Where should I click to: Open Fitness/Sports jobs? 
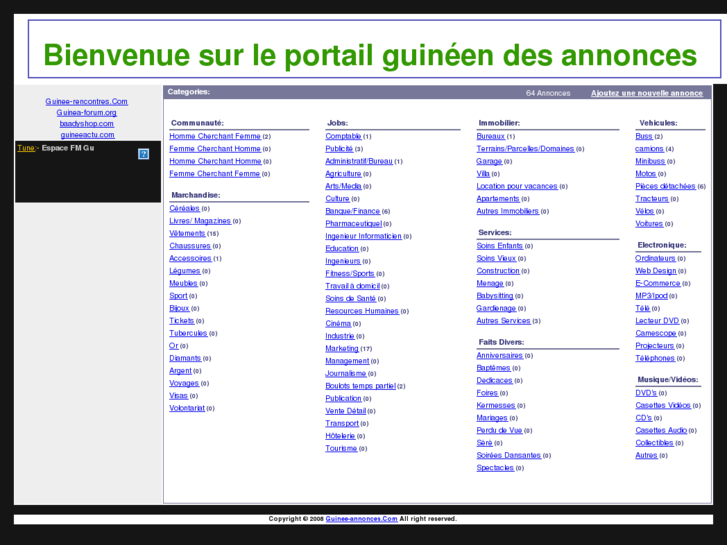pyautogui.click(x=350, y=274)
